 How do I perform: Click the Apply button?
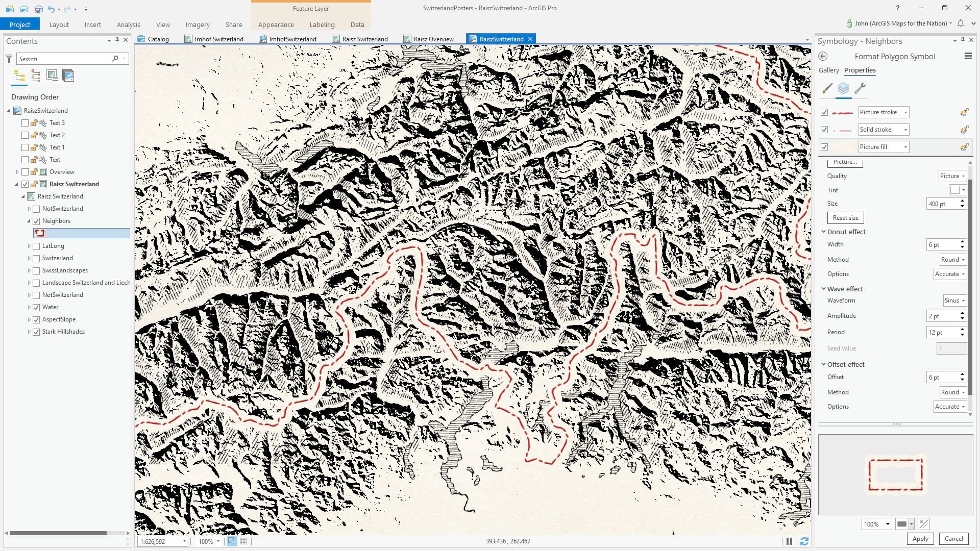click(x=920, y=539)
